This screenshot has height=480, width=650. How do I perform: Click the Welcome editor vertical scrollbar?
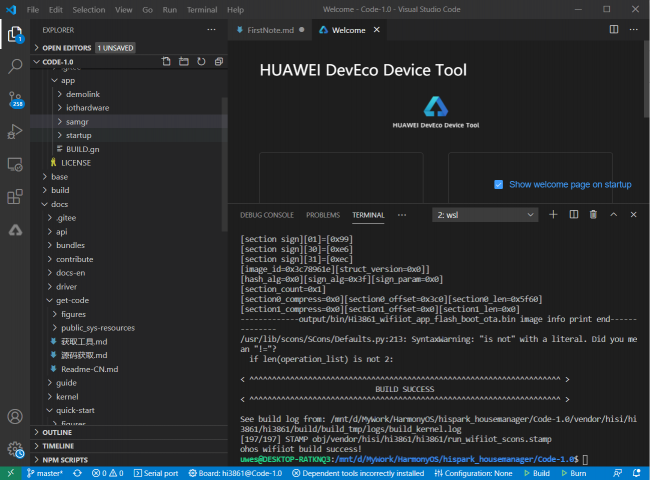tap(647, 79)
